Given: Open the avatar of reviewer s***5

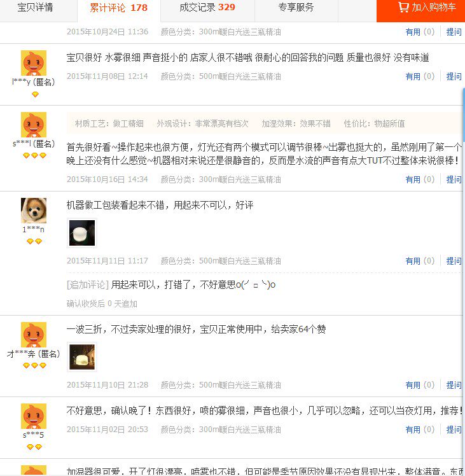Looking at the screenshot, I should [34, 416].
